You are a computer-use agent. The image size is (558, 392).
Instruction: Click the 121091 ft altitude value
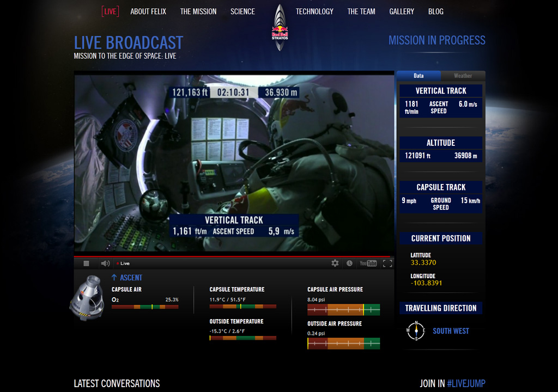[x=418, y=156]
